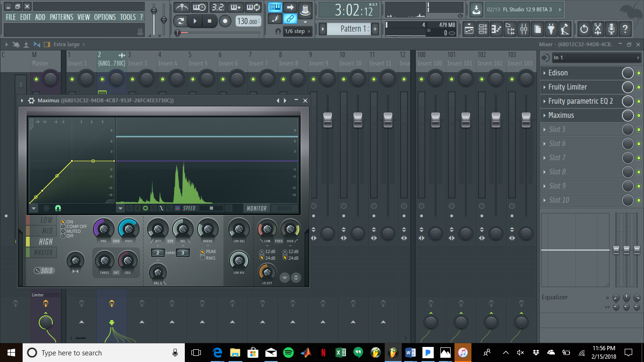Screen dimensions: 644x362
Task: Click the Edison microphone toolbar icon
Action: point(611,29)
